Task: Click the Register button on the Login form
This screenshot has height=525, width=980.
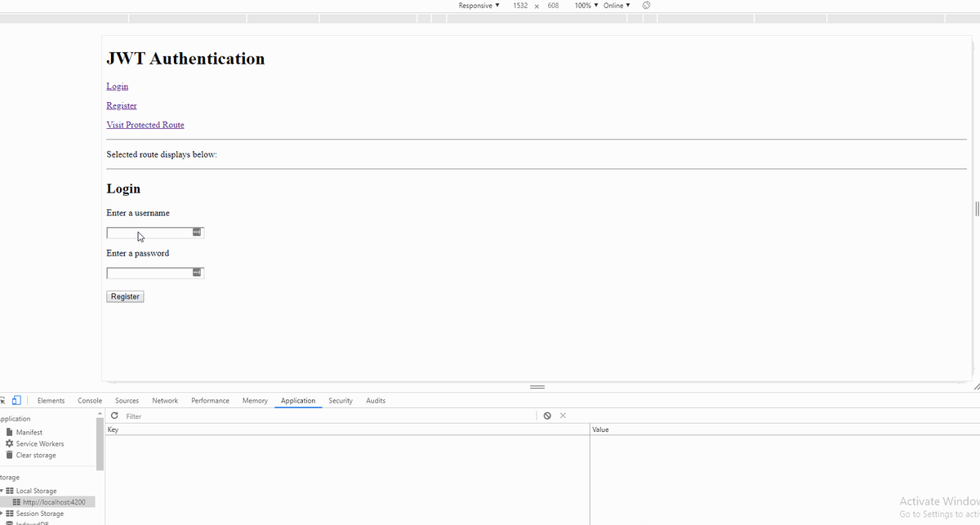Action: 124,296
